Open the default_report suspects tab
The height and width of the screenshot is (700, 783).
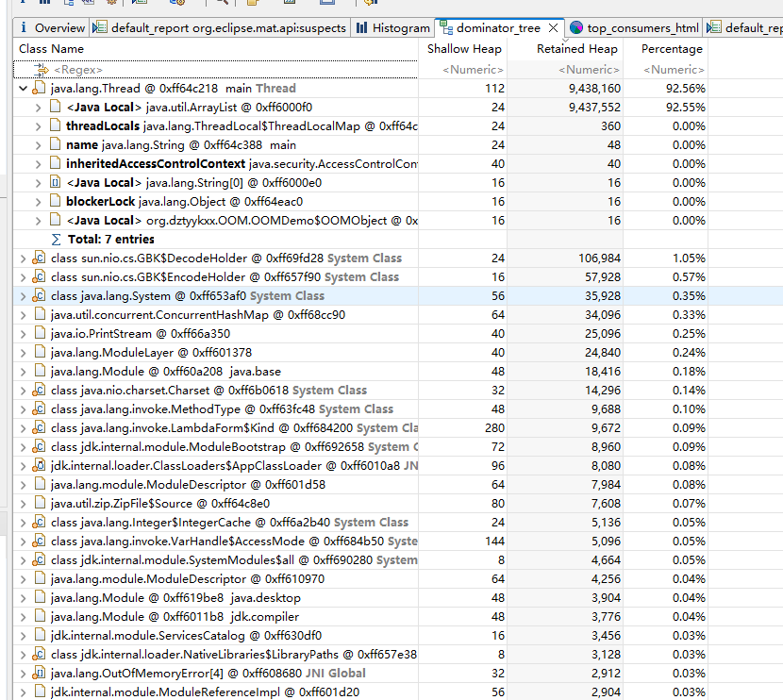pyautogui.click(x=226, y=28)
